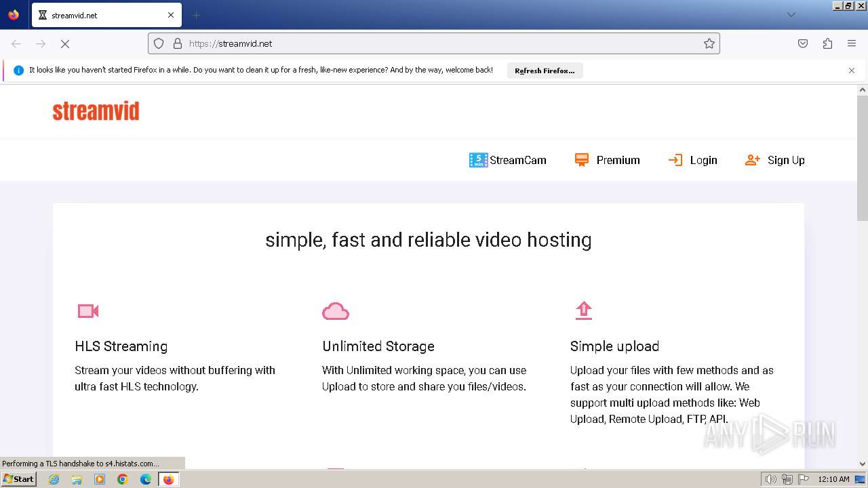View site security padlock info
Screen dimensions: 868x488
tap(178, 43)
